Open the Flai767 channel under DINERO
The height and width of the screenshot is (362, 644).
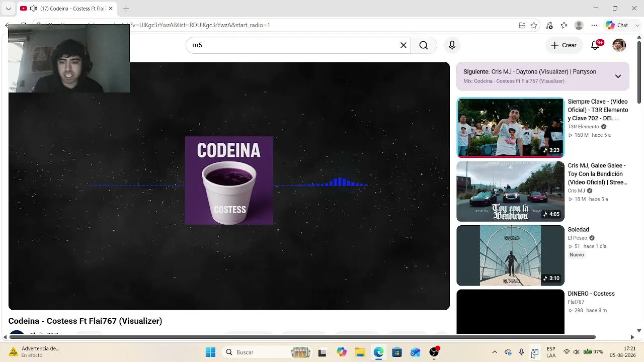[x=576, y=302]
